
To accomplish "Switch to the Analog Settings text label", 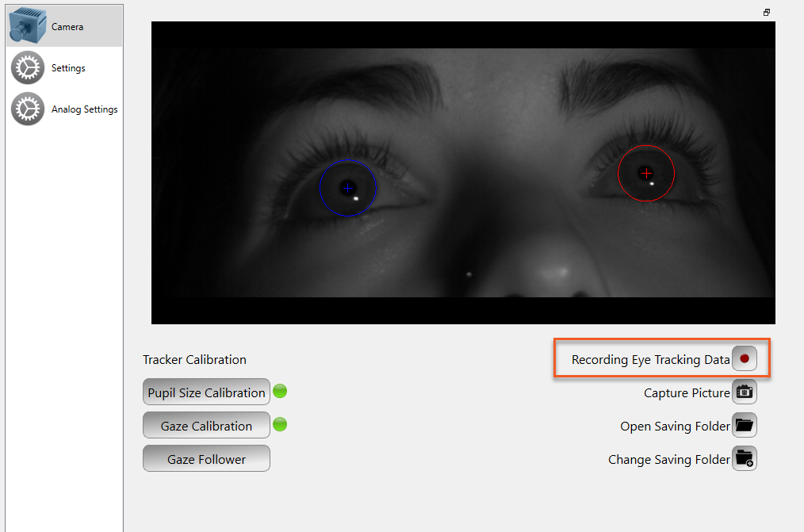I will pyautogui.click(x=84, y=109).
